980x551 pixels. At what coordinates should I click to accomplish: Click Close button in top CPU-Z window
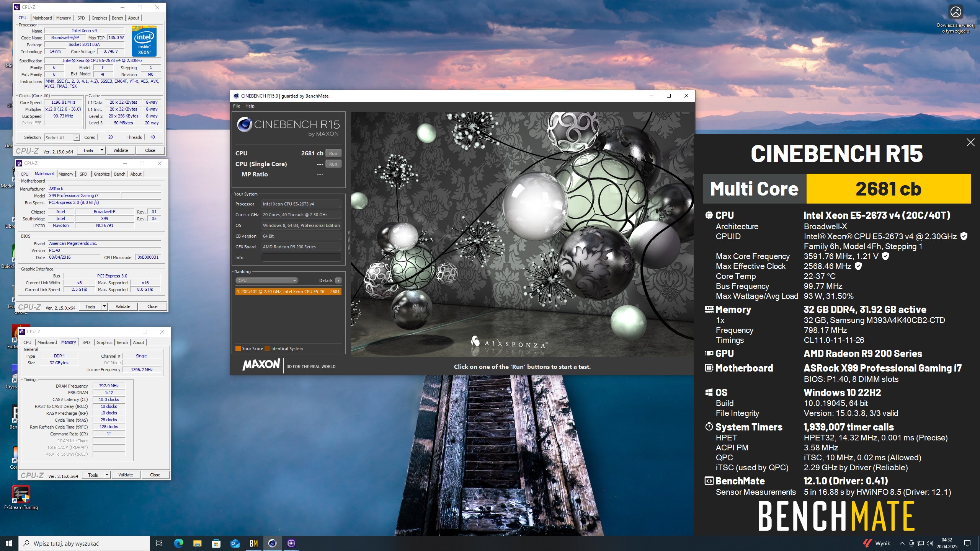point(150,150)
